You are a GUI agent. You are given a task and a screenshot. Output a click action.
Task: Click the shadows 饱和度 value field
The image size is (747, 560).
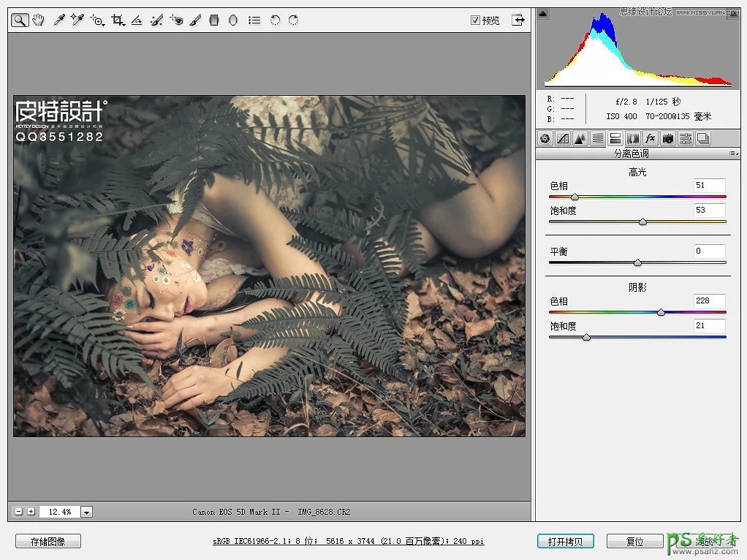pyautogui.click(x=709, y=325)
